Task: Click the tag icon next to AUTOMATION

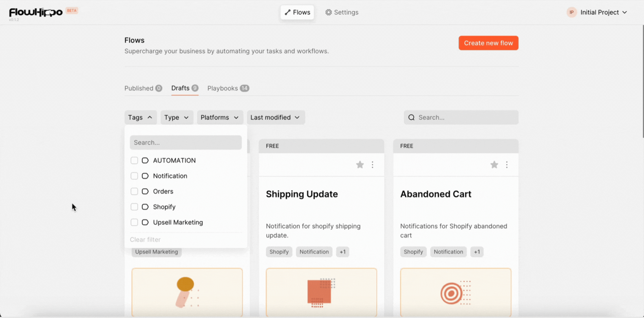Action: coord(145,160)
